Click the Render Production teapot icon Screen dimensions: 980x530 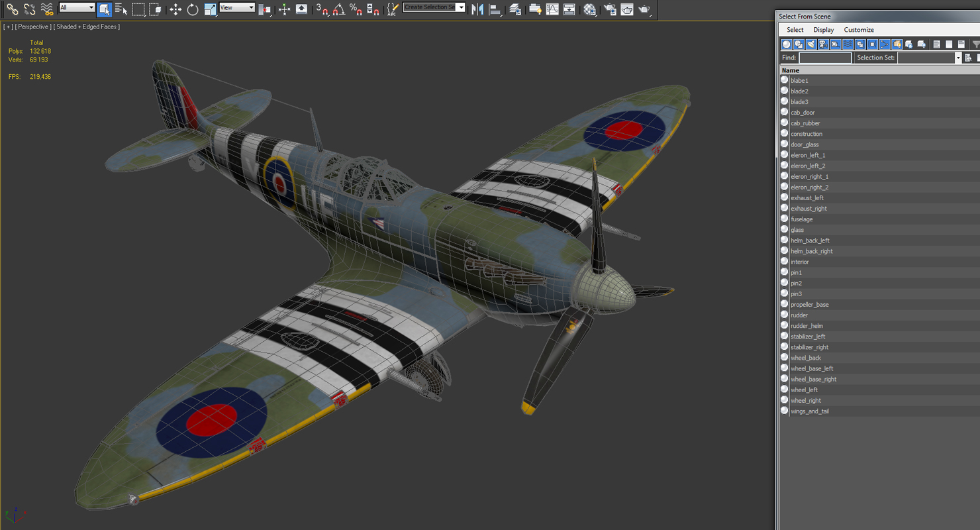point(645,9)
